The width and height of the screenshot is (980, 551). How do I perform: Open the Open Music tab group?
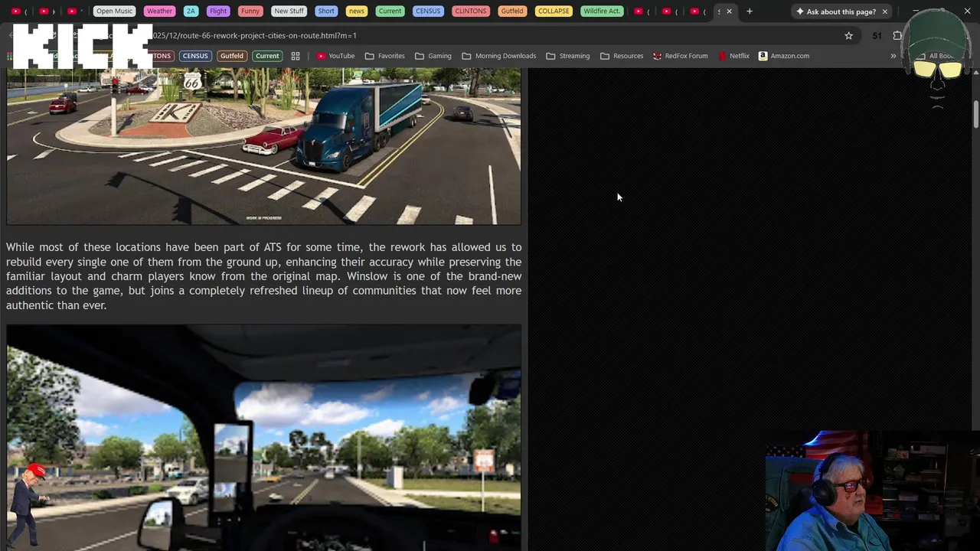(x=114, y=11)
